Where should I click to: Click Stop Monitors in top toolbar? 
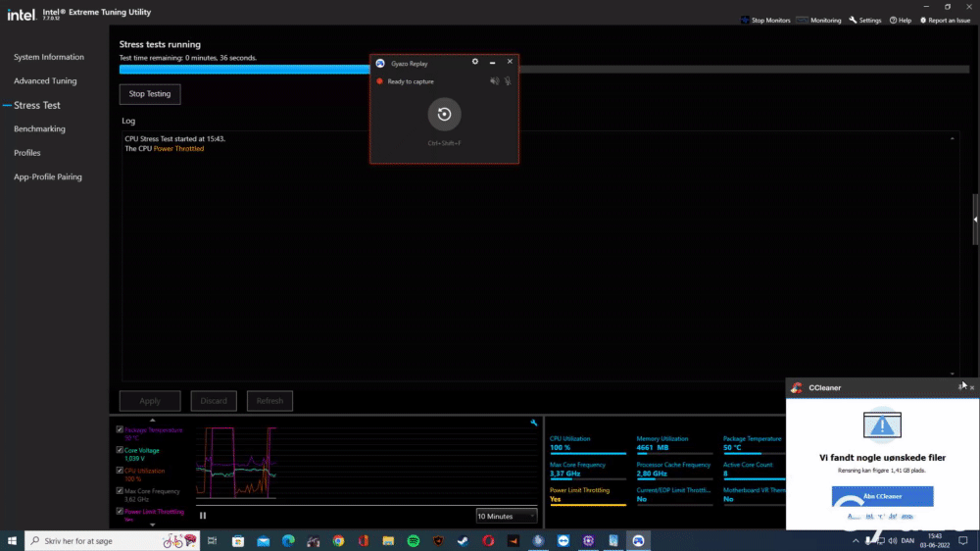coord(765,20)
